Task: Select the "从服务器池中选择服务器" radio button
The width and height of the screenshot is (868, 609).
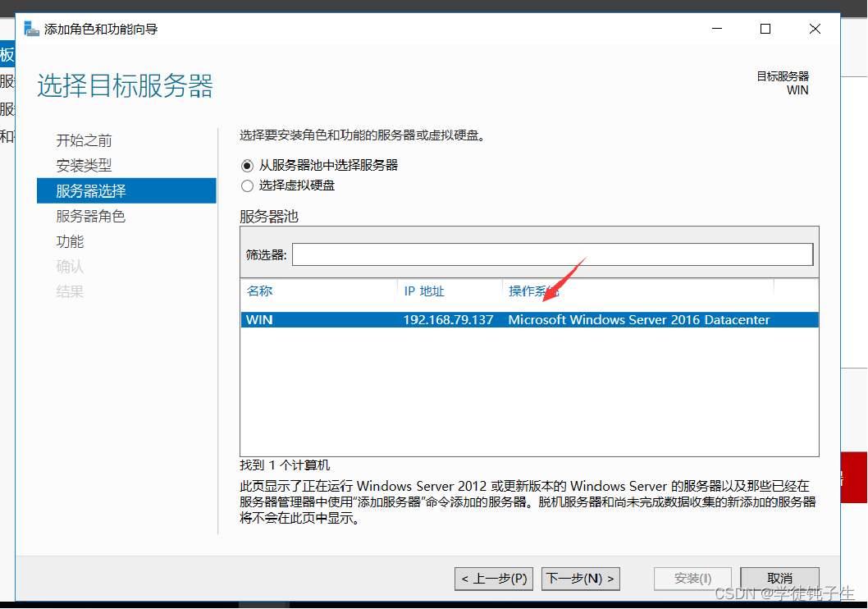Action: [248, 166]
